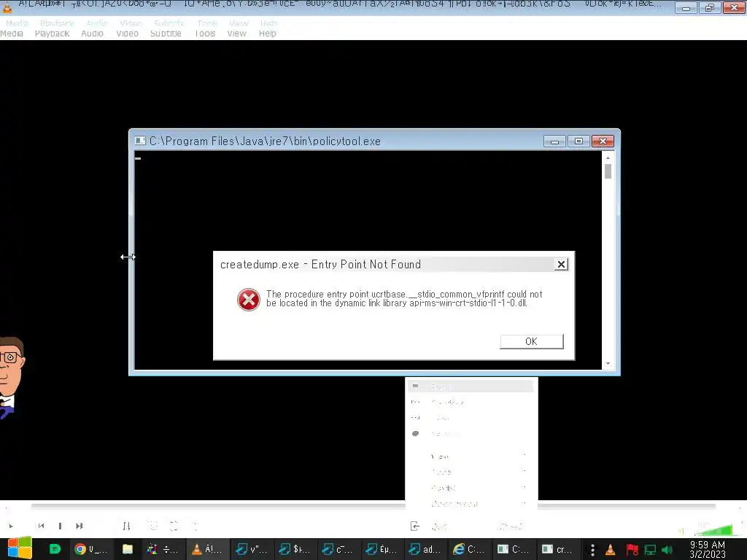
Task: Switch to the VLC taskbar item
Action: (207, 549)
